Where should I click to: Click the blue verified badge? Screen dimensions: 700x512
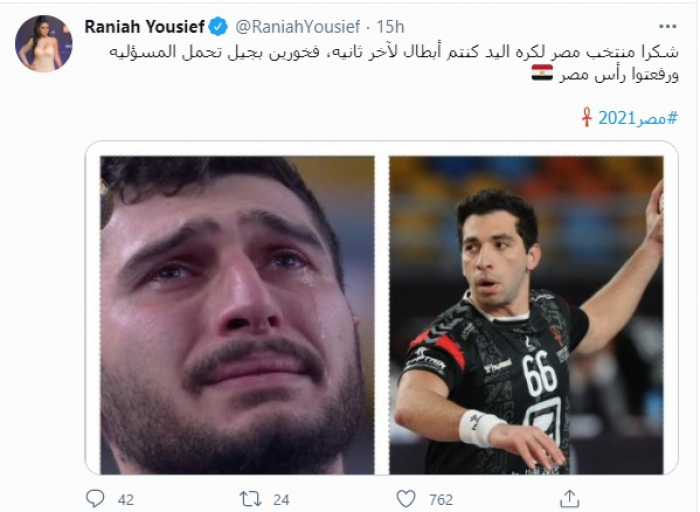(x=218, y=27)
